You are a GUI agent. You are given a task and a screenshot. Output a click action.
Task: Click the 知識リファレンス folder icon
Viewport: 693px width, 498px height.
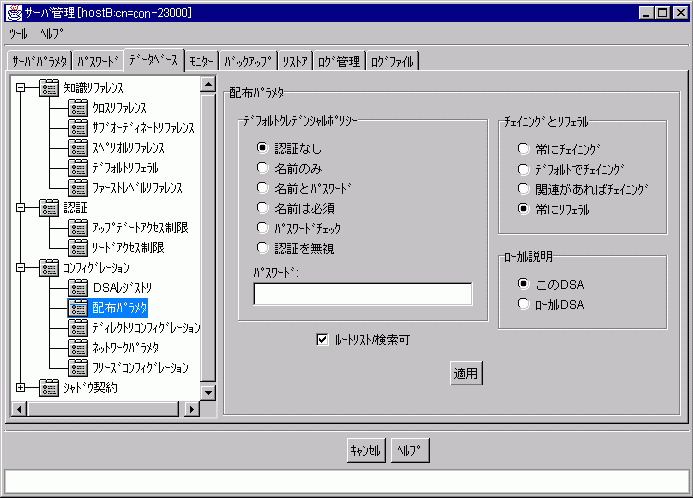click(x=49, y=87)
